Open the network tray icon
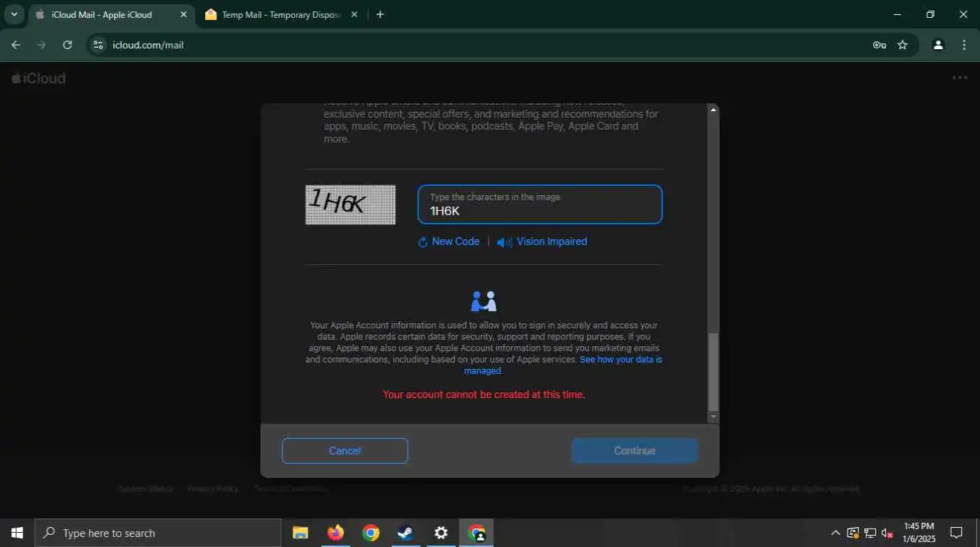Screen dimensions: 980x547 pyautogui.click(x=870, y=533)
